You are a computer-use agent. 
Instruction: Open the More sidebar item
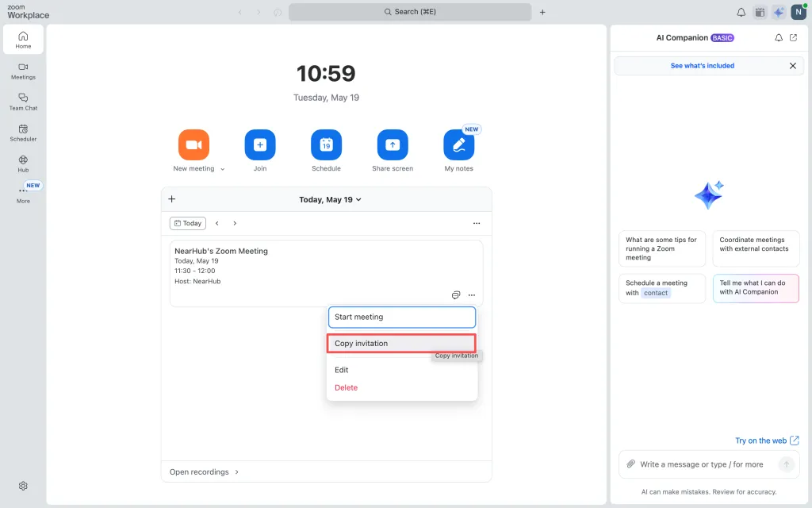pyautogui.click(x=23, y=194)
